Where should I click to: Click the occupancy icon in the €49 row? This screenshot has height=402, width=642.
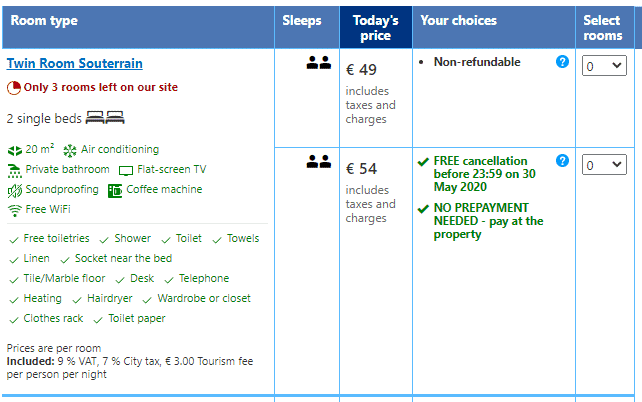(319, 63)
